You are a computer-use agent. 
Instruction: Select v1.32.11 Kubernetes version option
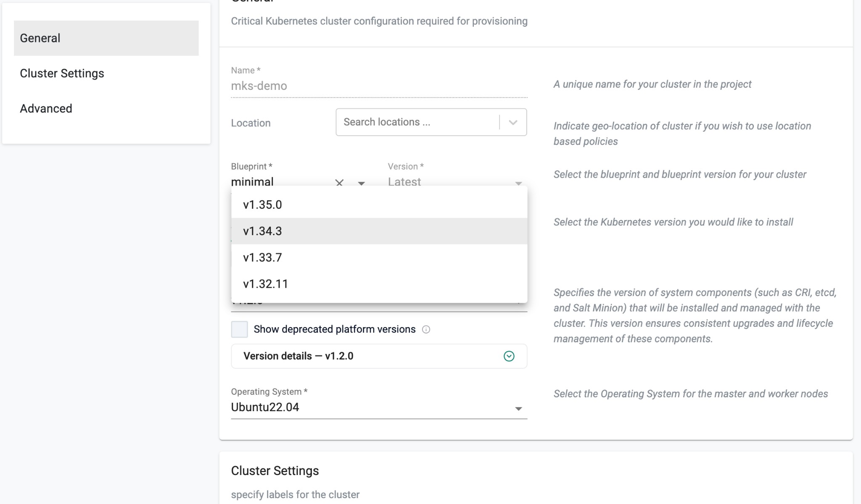[x=265, y=284]
